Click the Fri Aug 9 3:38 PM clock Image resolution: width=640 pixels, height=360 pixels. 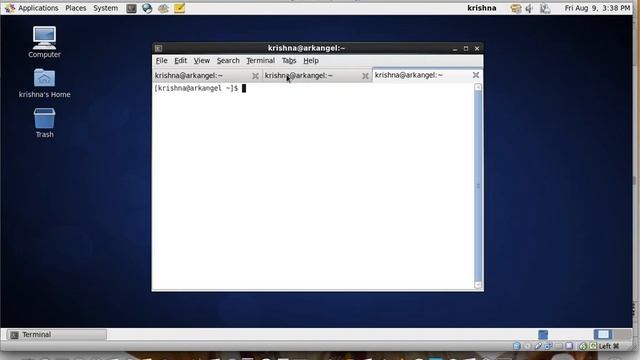click(597, 8)
